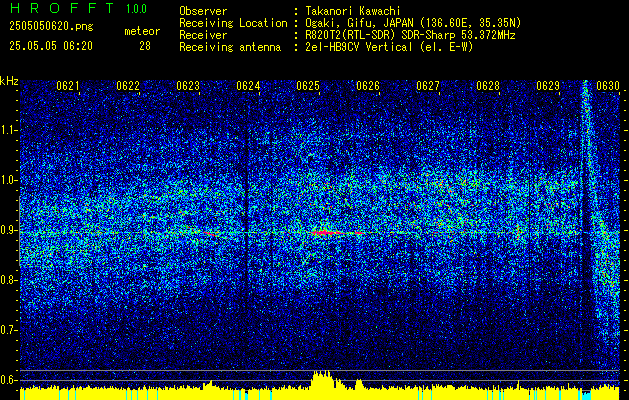Click the 0624 time marker
Image resolution: width=629 pixels, height=400 pixels.
(x=248, y=86)
